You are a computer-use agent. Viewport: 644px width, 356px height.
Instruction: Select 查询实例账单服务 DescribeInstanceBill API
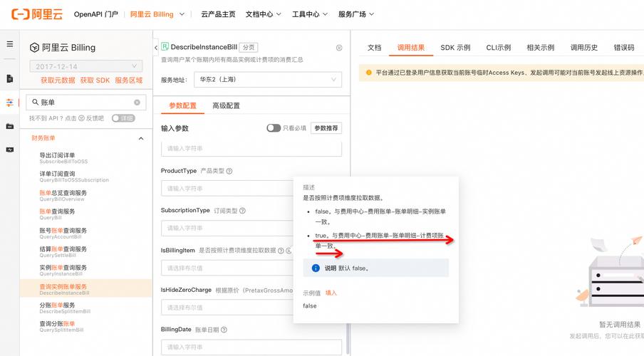(x=85, y=289)
